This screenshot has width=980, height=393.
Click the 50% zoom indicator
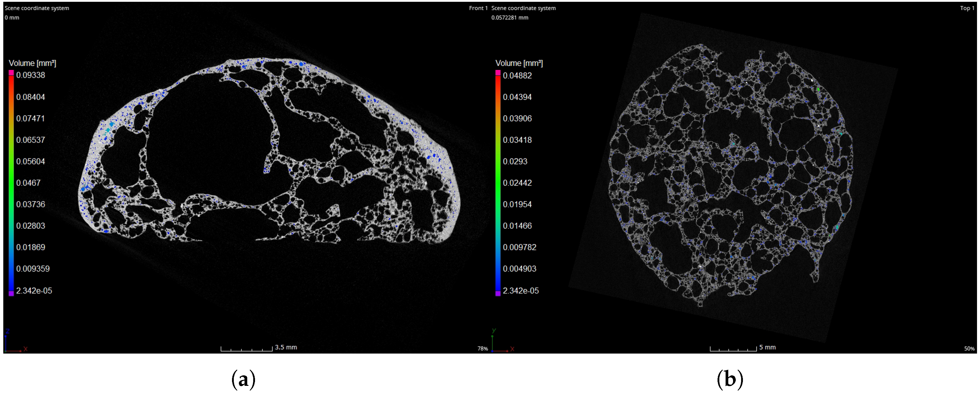coord(969,348)
